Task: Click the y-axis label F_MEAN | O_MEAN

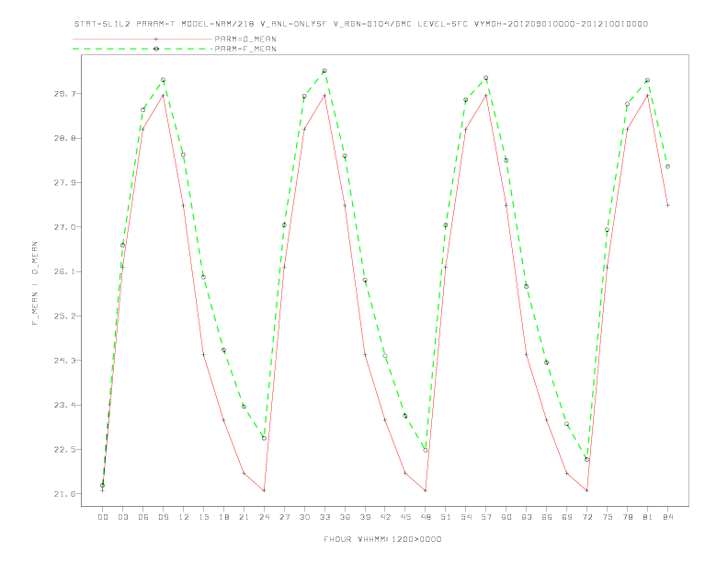Action: [x=35, y=283]
